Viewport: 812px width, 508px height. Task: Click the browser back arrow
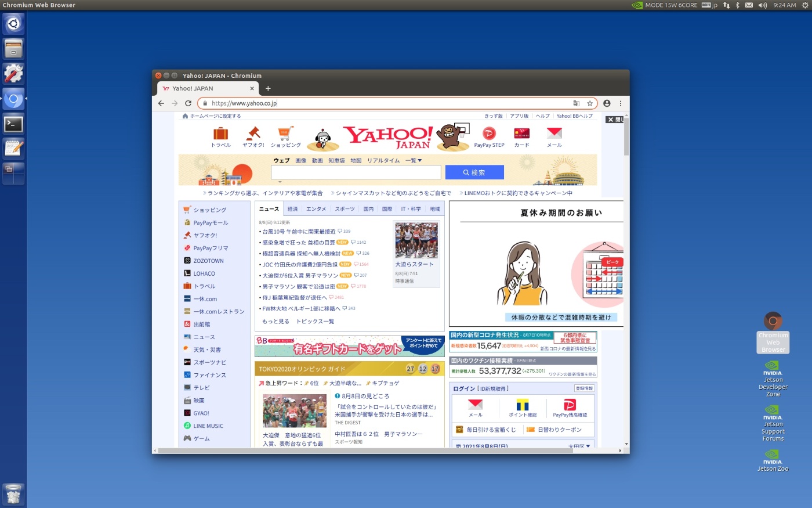[161, 103]
